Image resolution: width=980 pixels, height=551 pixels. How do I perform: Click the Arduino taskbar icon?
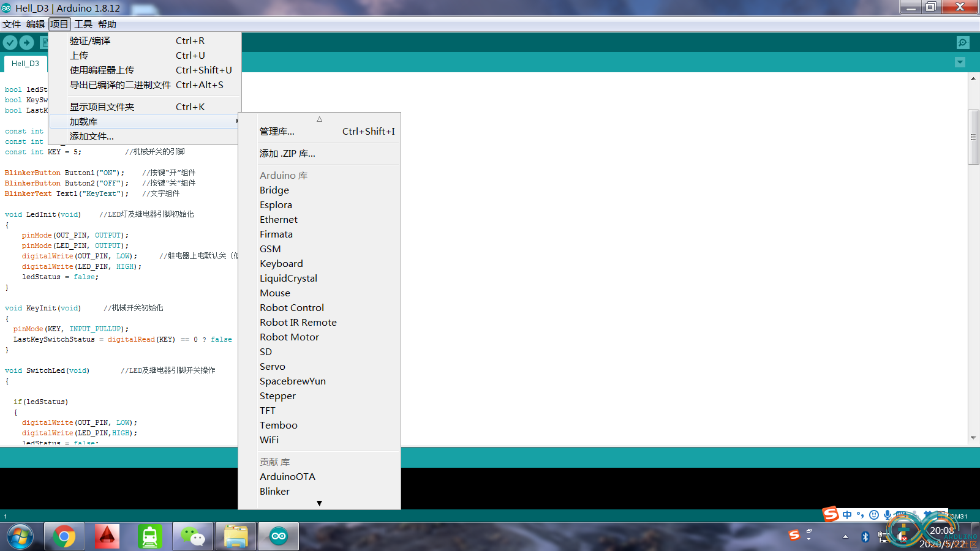(279, 537)
